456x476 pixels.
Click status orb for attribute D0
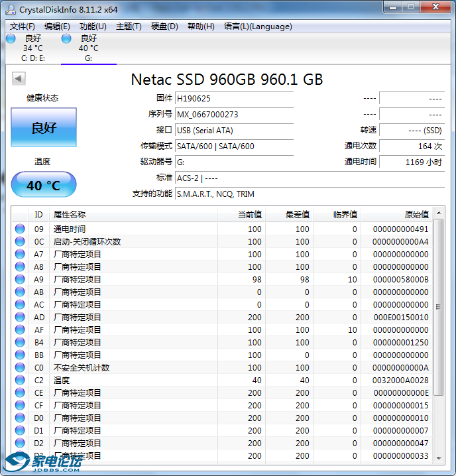click(x=20, y=418)
